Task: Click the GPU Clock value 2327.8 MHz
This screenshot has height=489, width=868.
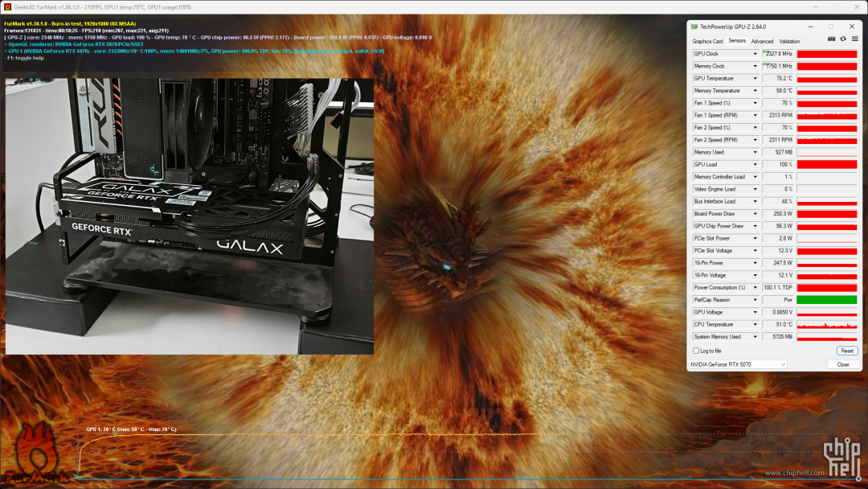Action: (x=778, y=54)
